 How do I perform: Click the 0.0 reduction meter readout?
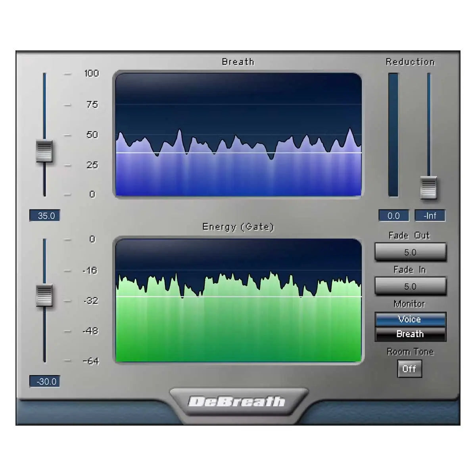(x=394, y=216)
